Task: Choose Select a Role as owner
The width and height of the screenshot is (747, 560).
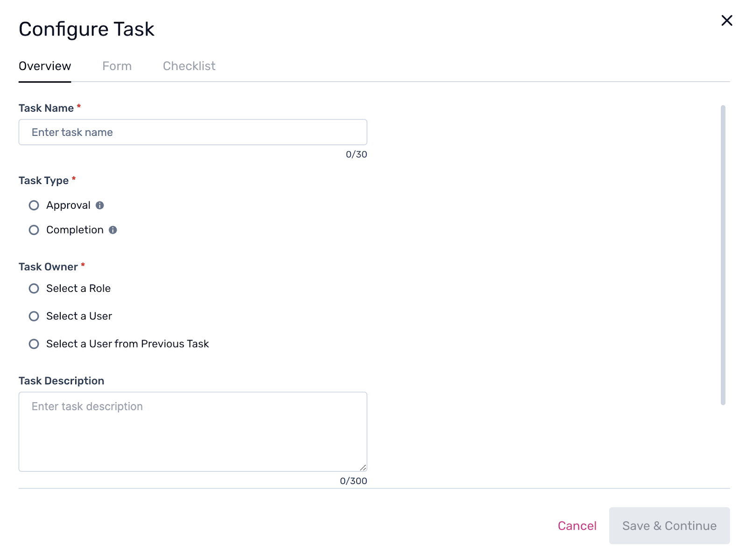Action: point(34,289)
